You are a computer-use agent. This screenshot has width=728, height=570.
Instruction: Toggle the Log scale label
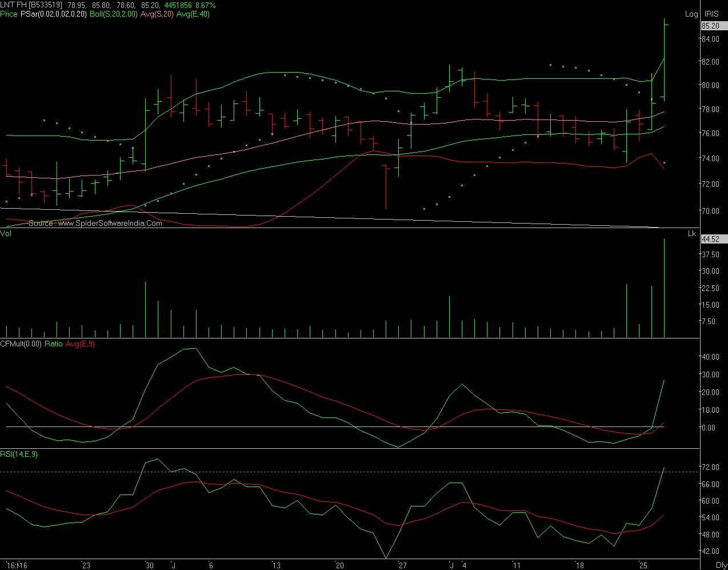(691, 14)
